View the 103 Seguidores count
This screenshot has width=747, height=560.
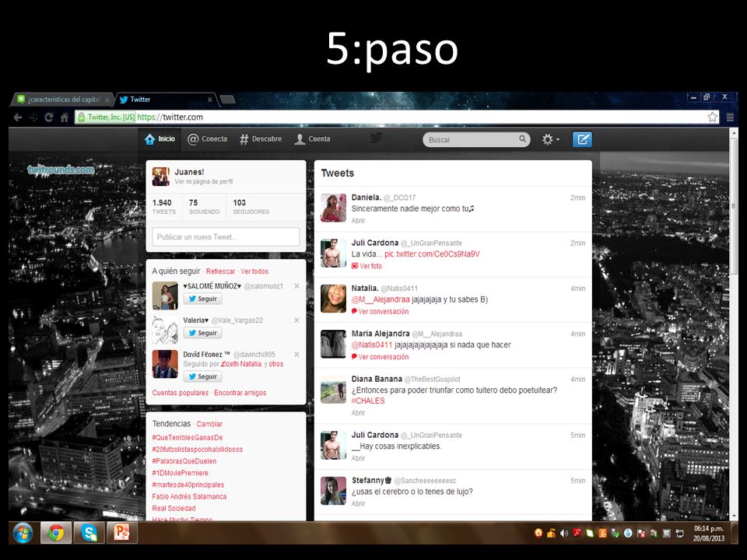[x=251, y=206]
